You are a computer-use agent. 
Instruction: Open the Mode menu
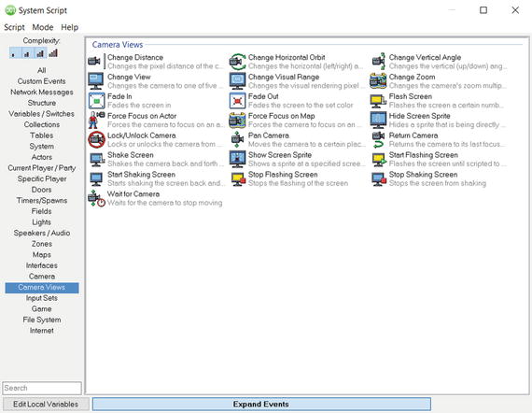click(x=43, y=27)
